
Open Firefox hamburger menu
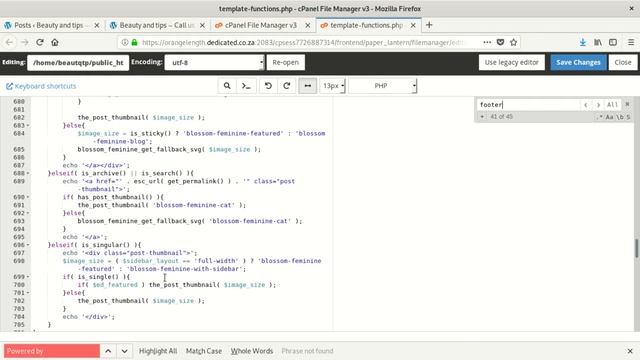coord(631,42)
